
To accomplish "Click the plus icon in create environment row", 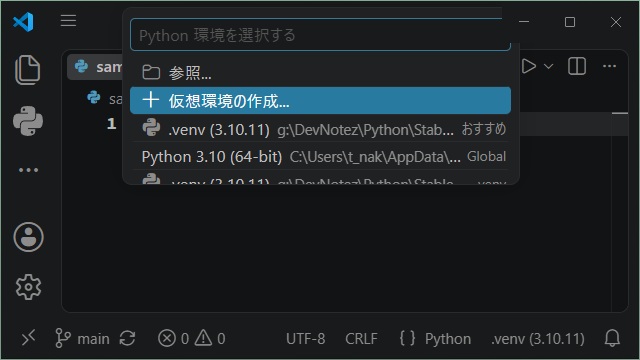I will point(151,100).
